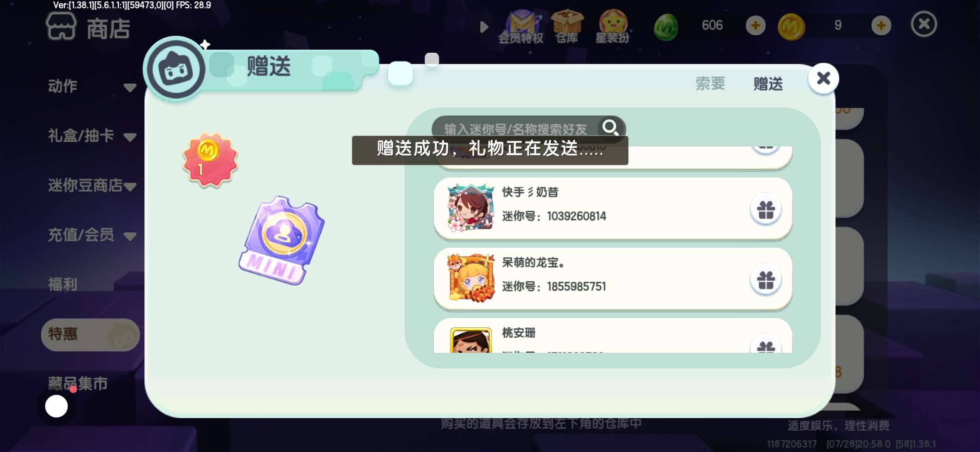
Task: Send gift to 呆萌的龙宝。
Action: [x=766, y=280]
